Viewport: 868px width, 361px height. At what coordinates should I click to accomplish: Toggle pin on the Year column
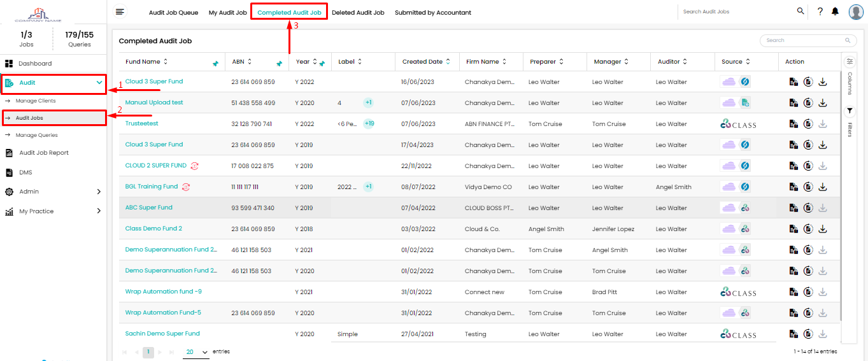[322, 64]
